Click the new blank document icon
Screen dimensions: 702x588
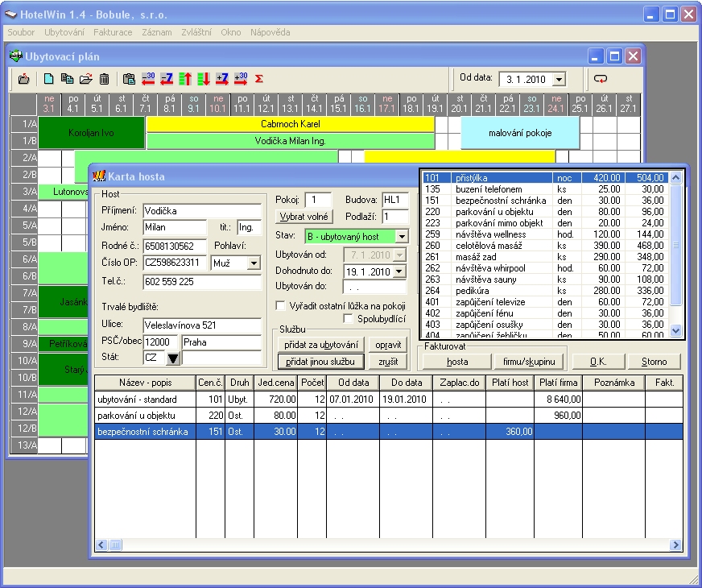[x=48, y=79]
